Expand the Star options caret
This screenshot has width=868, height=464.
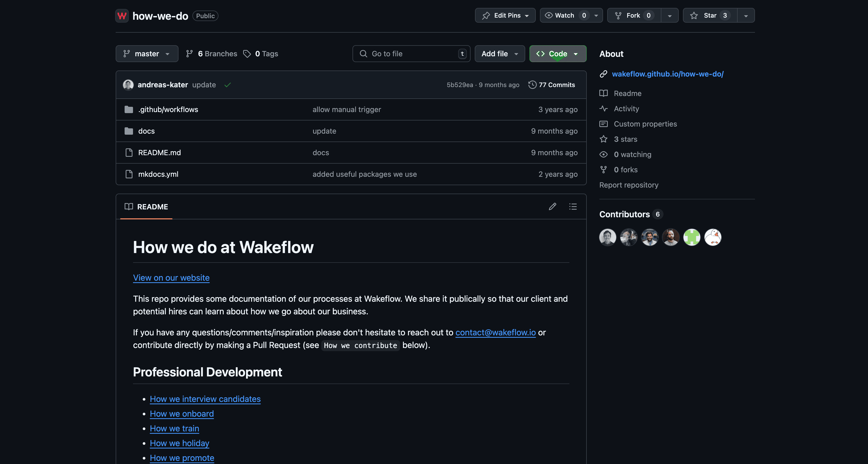click(746, 15)
